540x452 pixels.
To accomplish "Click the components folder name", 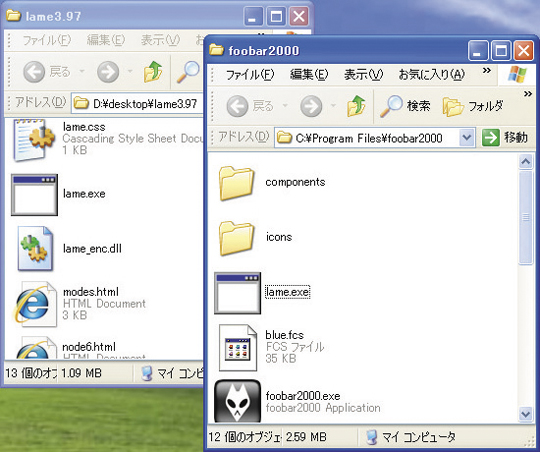I will [295, 182].
